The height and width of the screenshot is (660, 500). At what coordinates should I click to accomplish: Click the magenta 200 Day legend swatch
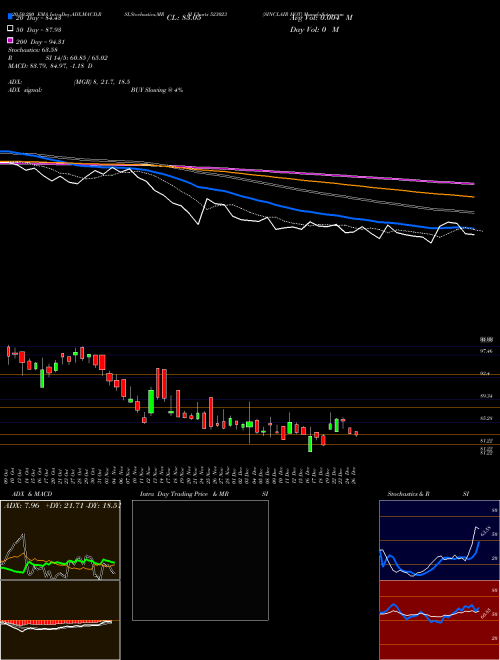coord(10,40)
